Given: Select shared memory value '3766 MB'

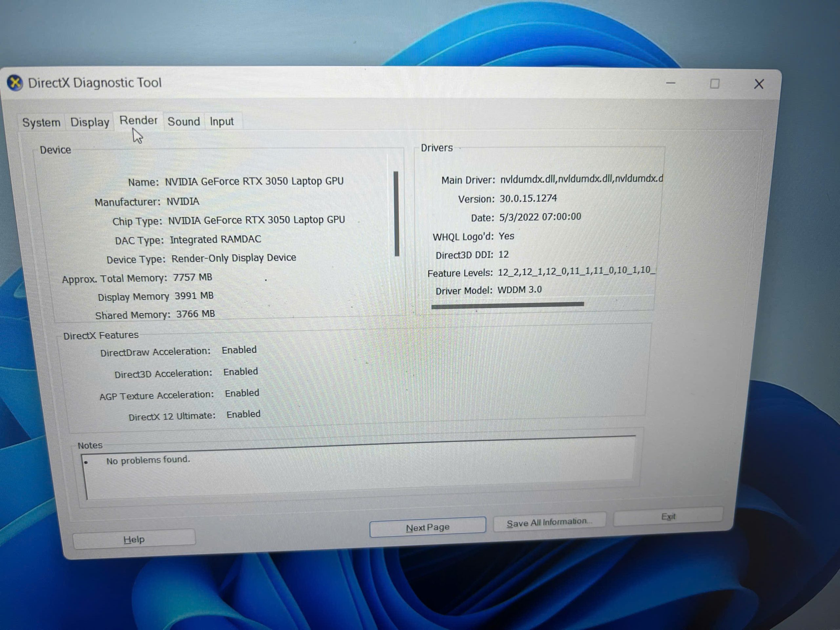Looking at the screenshot, I should pos(196,314).
